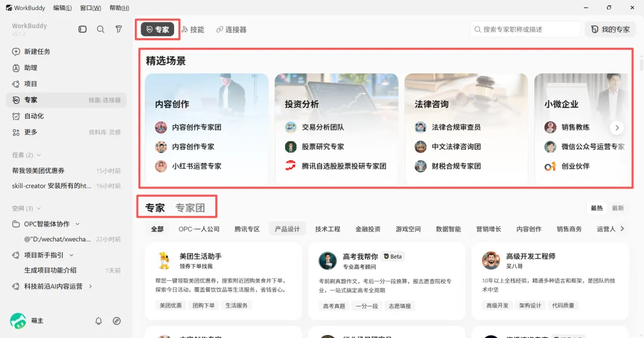
Task: Switch to the 连接器 tab
Action: click(231, 30)
